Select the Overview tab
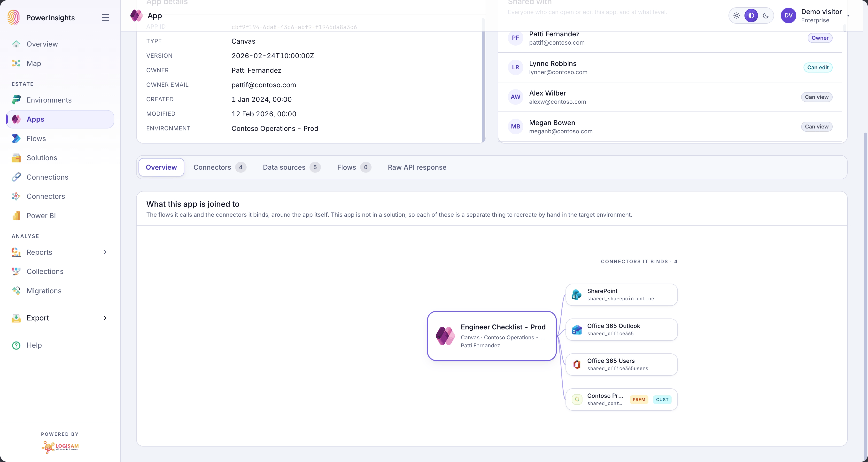Screen dimensions: 868x462 (161, 167)
